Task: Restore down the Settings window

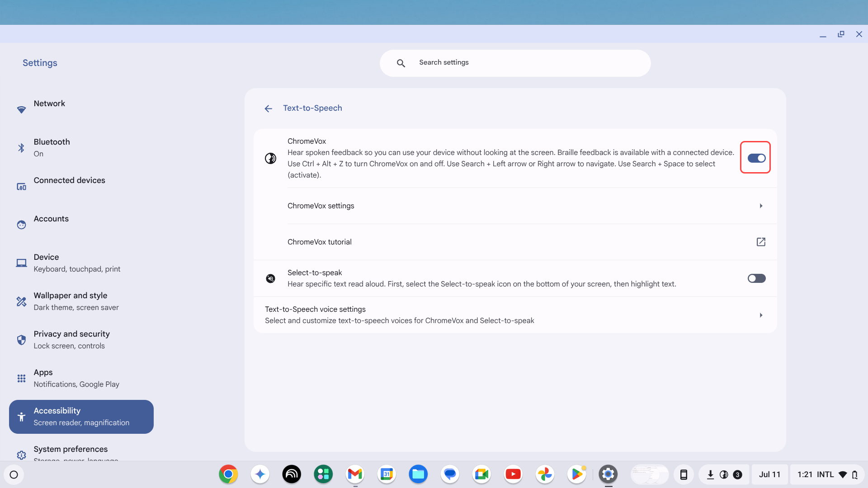Action: tap(841, 34)
